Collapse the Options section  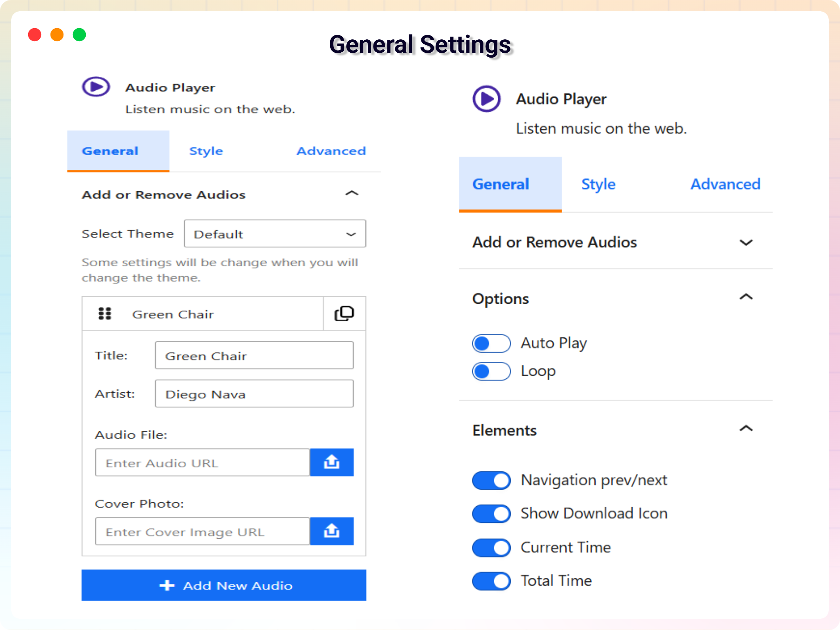(746, 297)
